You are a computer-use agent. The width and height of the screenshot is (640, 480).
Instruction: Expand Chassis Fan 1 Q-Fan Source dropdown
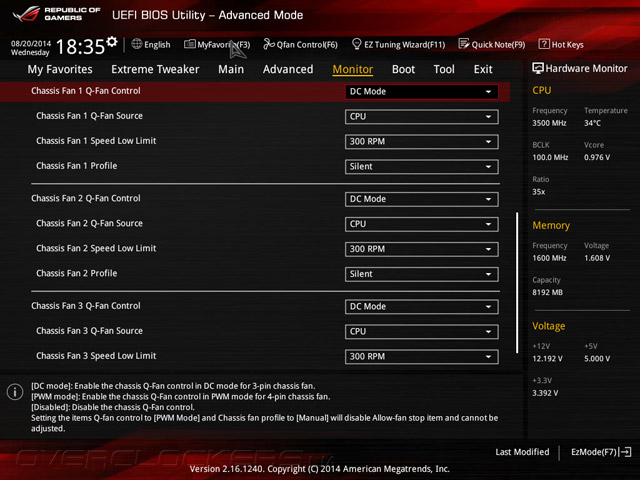coord(422,117)
